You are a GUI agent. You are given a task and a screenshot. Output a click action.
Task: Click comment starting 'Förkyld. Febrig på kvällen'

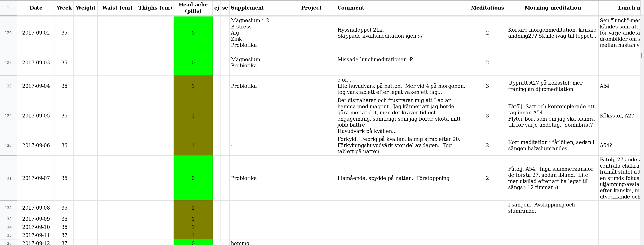[x=402, y=145]
